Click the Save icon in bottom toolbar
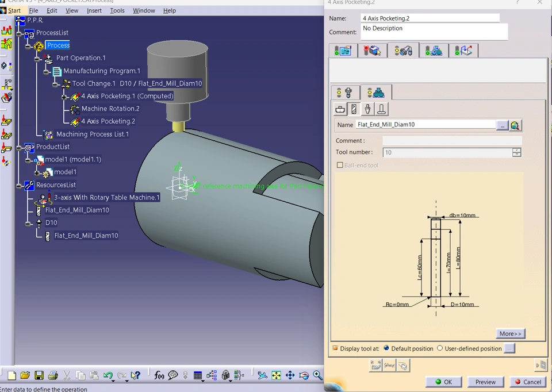 39,375
